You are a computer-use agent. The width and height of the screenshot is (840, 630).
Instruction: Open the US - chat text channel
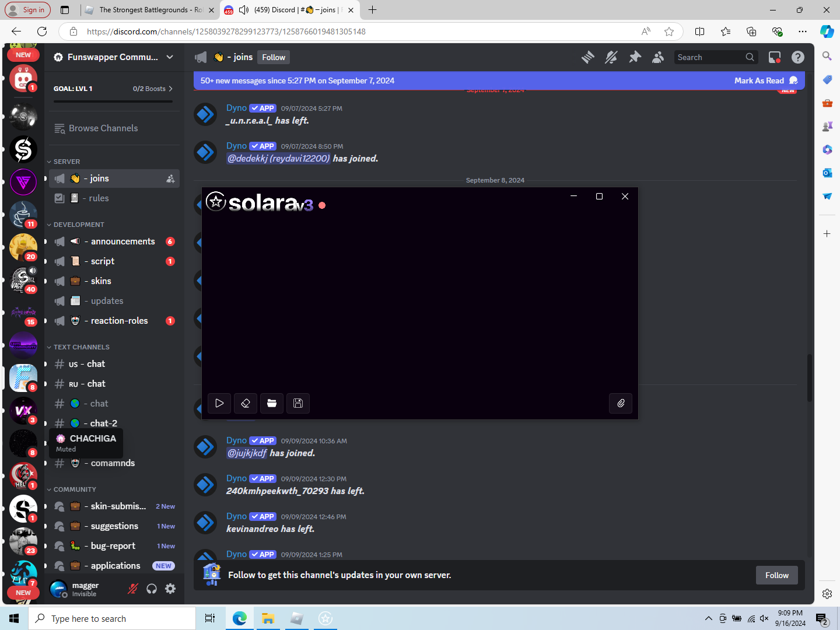[114, 364]
